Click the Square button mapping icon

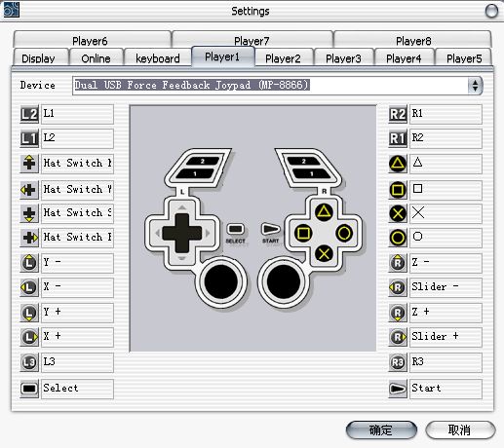pos(398,190)
